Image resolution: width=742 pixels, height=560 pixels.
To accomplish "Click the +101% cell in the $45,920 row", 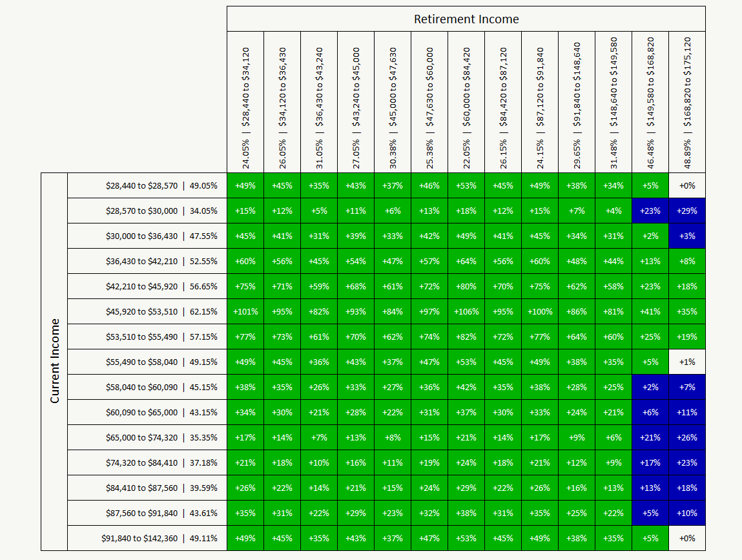I will point(245,311).
